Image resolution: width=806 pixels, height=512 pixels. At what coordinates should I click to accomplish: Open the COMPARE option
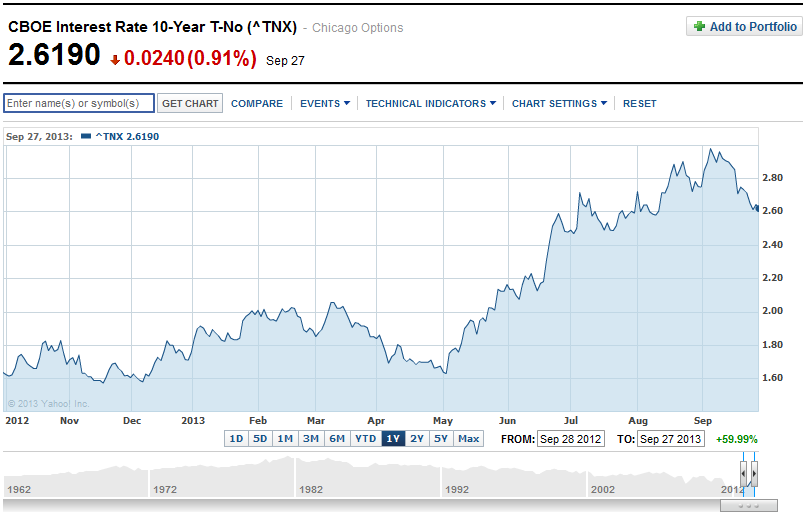[x=257, y=104]
